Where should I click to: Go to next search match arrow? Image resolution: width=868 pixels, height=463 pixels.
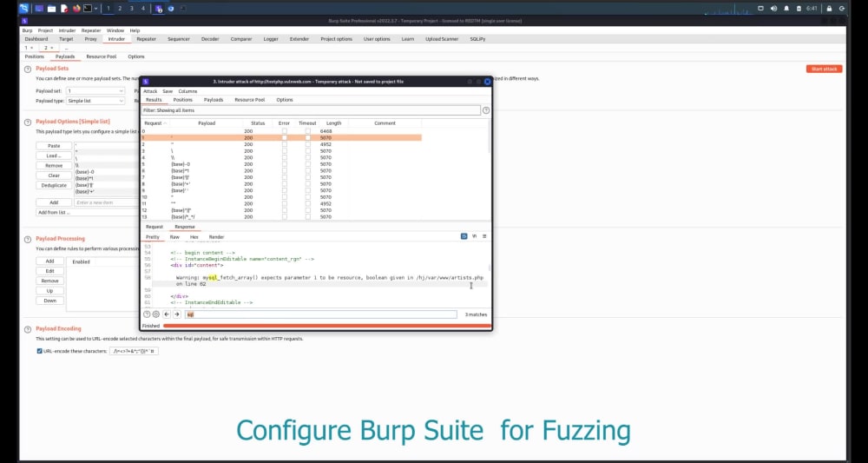click(177, 314)
